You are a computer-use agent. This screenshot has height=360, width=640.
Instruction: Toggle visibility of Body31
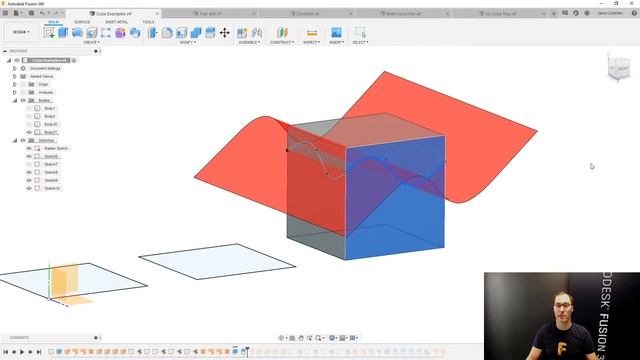[29, 132]
